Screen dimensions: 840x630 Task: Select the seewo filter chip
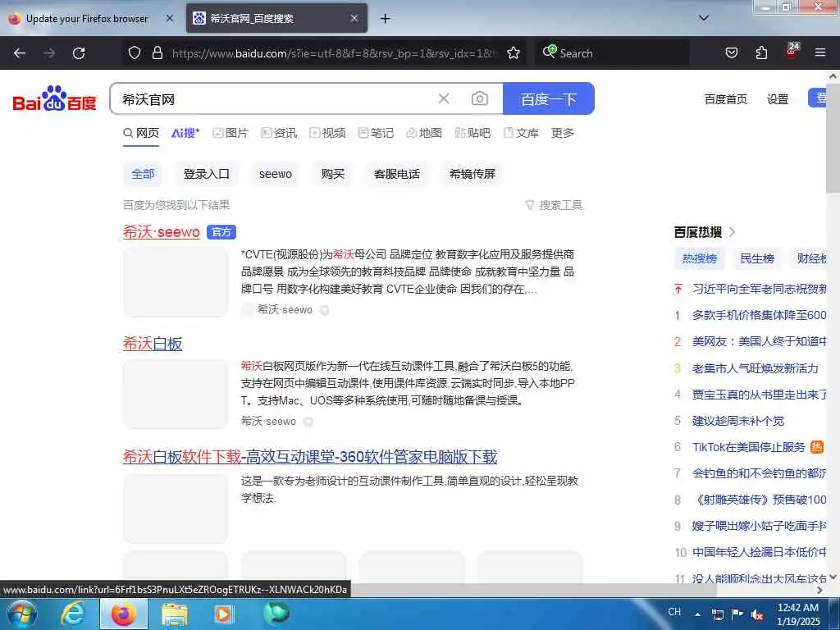click(276, 174)
